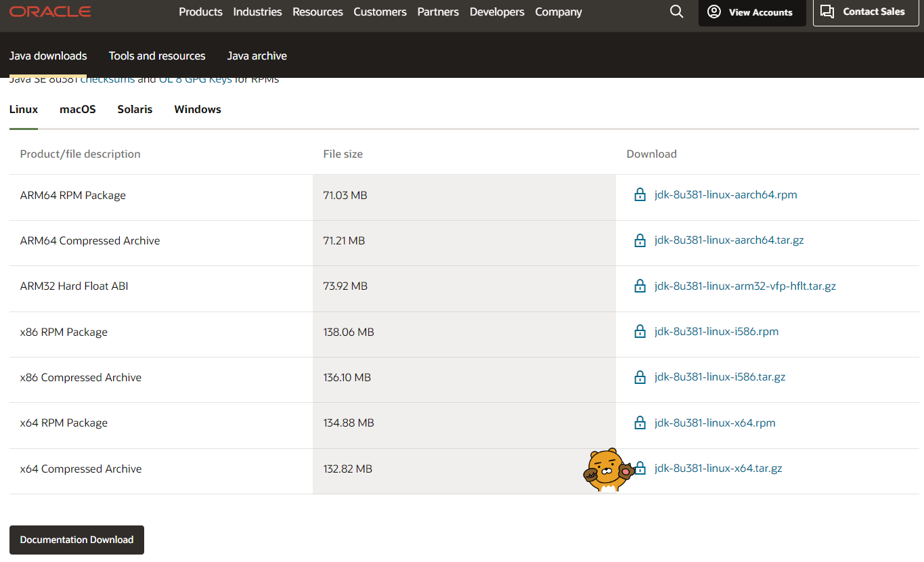Open the Java archive tab
The width and height of the screenshot is (924, 562).
(x=257, y=56)
